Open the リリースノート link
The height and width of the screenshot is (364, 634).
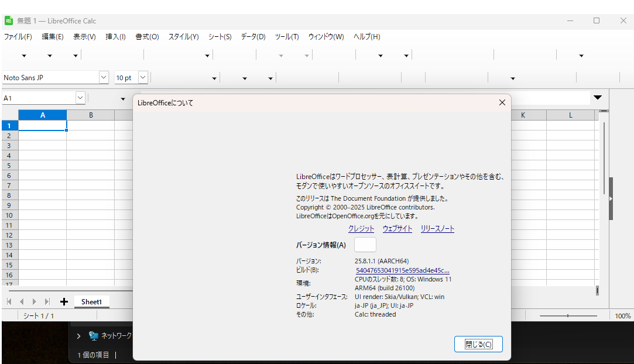[437, 229]
